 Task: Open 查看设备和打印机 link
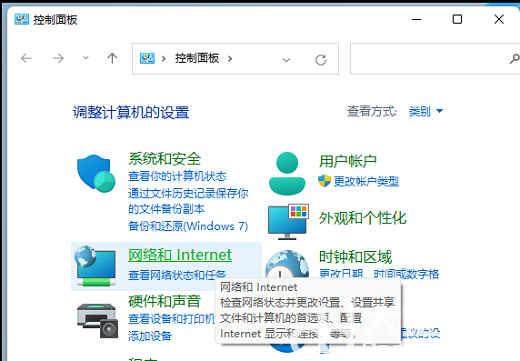click(172, 319)
